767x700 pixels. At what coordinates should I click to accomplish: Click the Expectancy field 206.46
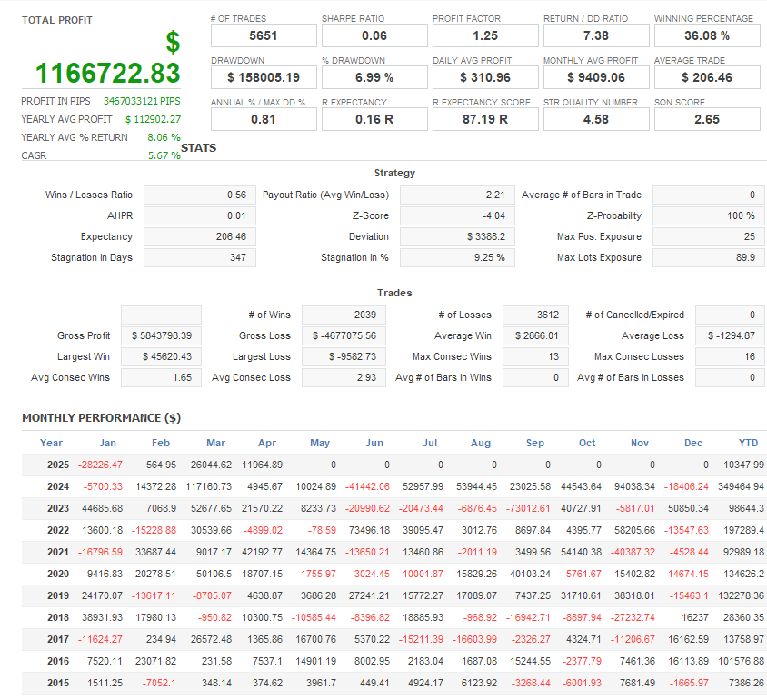(200, 236)
